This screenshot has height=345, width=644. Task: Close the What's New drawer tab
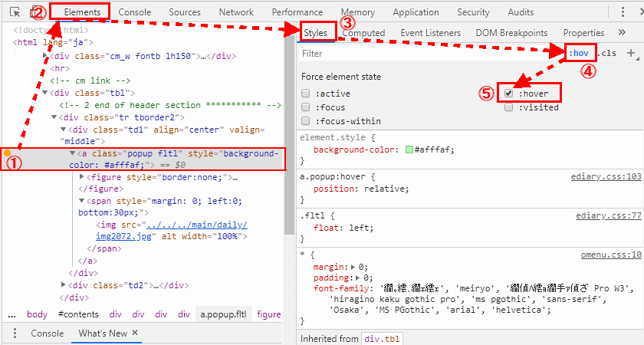click(135, 333)
